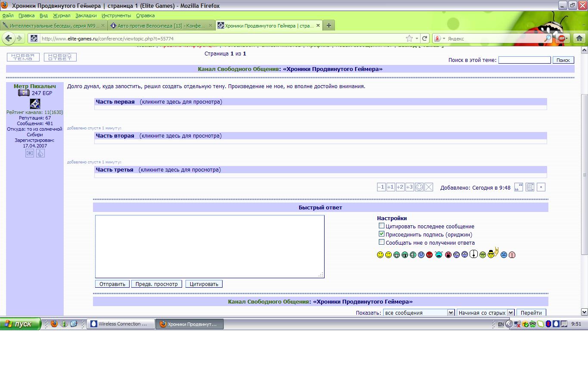The height and width of the screenshot is (387, 588).
Task: Enable "Сообщать мне о получении ответа" checkbox
Action: click(381, 242)
